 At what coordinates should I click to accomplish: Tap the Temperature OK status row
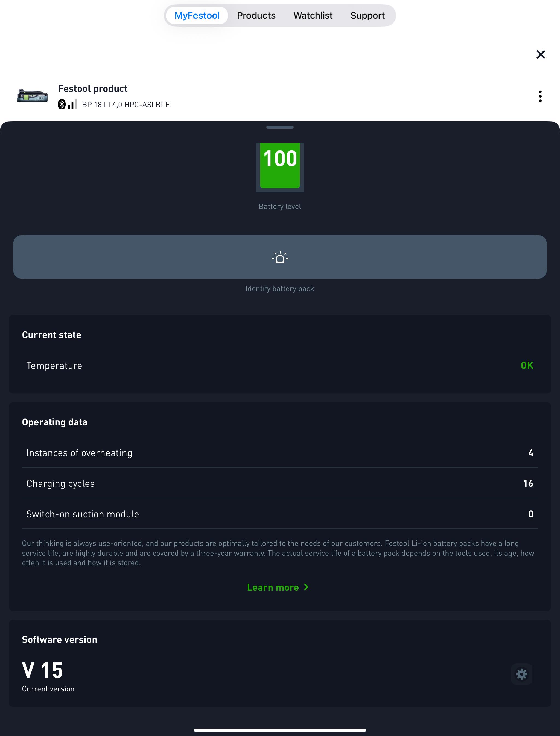coord(280,365)
